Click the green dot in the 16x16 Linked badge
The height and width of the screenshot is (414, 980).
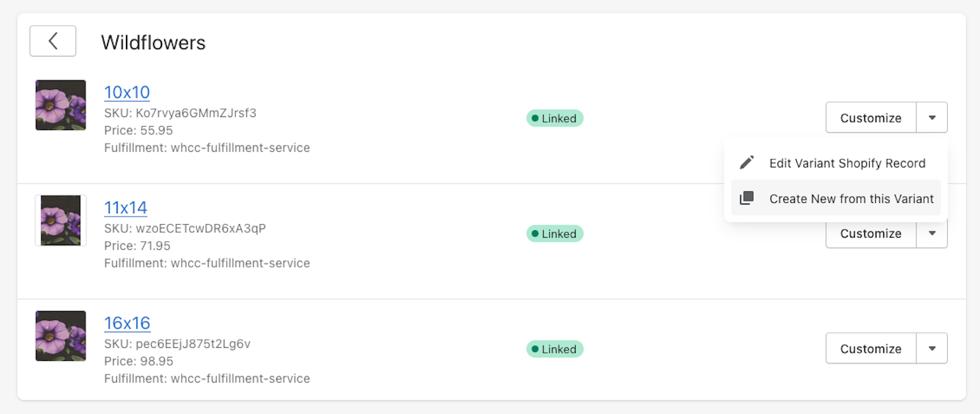[536, 349]
